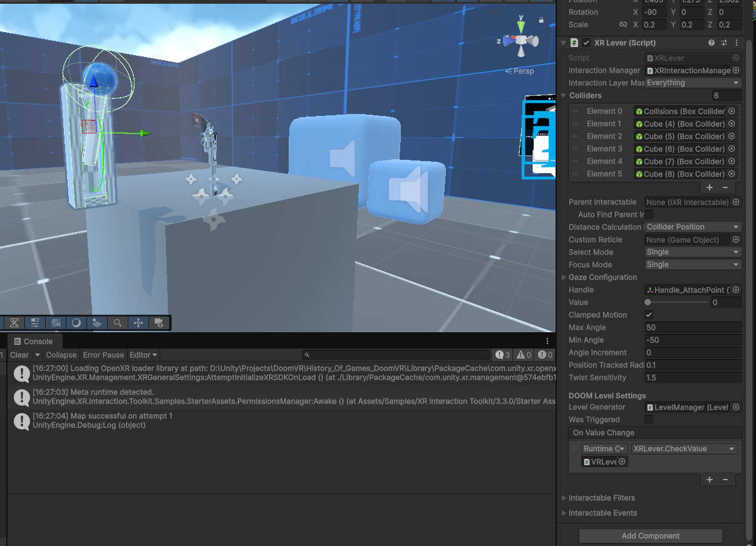
Task: Click the Twist Sensitivity value field
Action: point(693,377)
